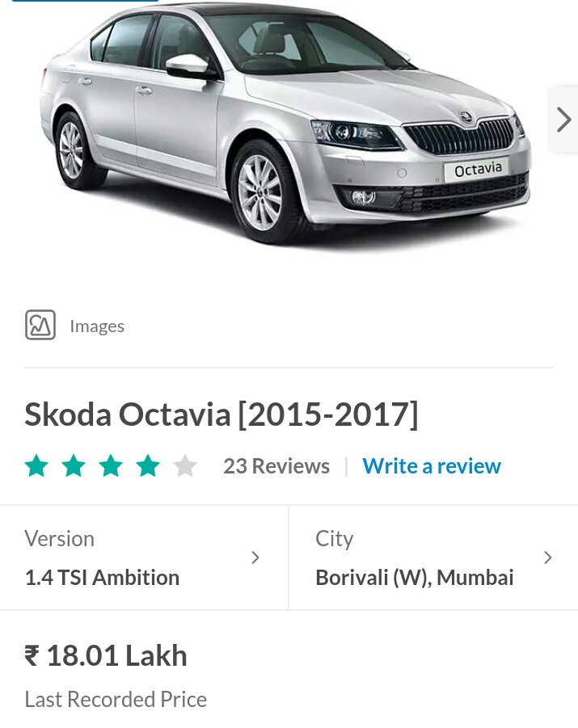Change city from Borivali (W), Mumbai
Image resolution: width=578 pixels, height=728 pixels.
click(x=433, y=558)
